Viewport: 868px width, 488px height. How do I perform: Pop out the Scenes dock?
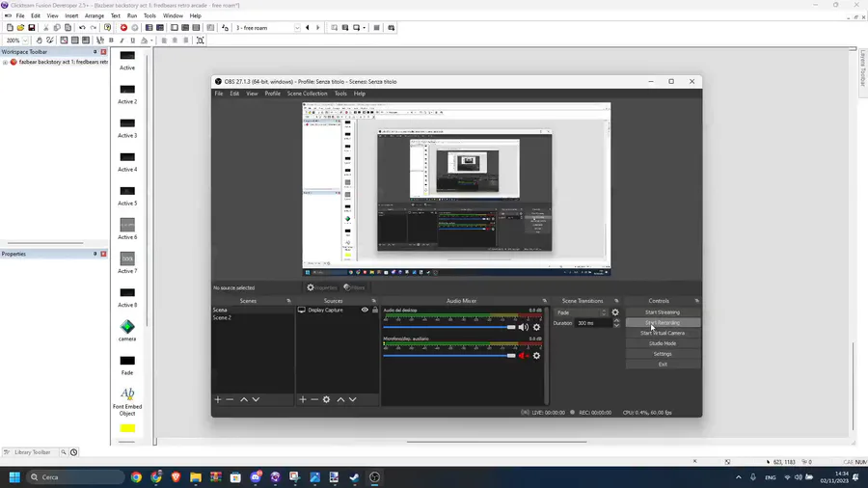288,301
